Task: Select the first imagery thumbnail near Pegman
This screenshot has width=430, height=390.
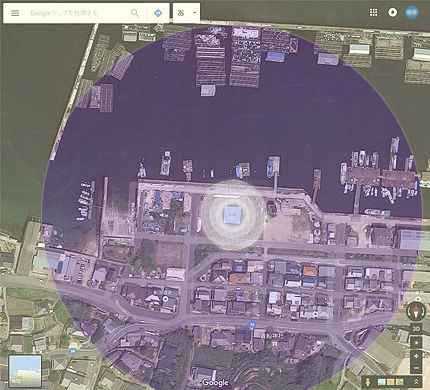Action: pyautogui.click(x=382, y=382)
